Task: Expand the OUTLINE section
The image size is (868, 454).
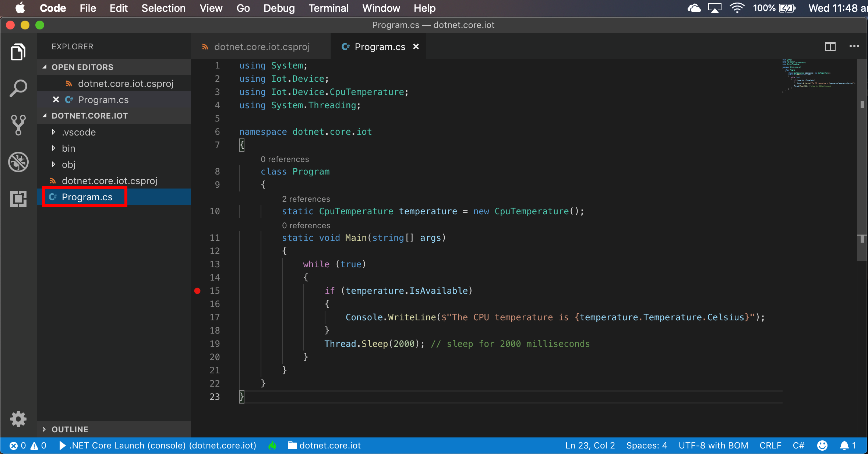Action: (x=70, y=429)
